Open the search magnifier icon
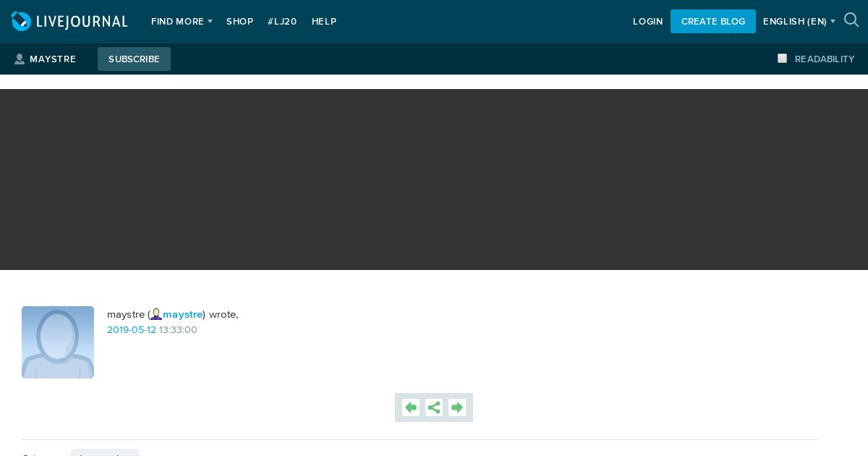The image size is (868, 456). point(851,20)
